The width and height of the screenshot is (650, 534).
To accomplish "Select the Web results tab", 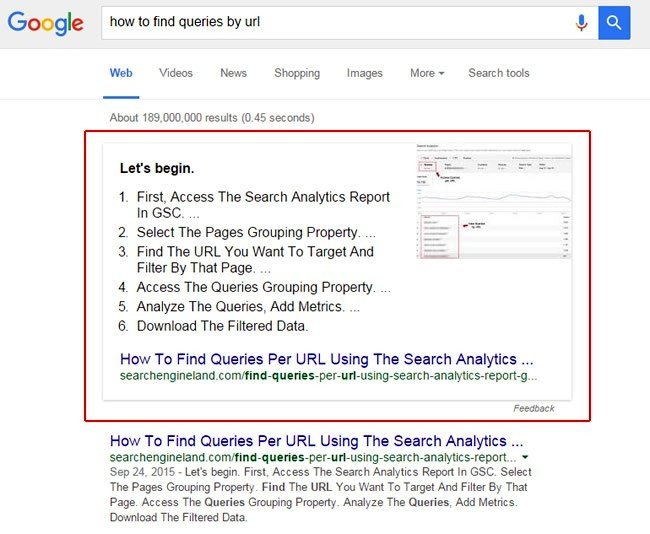I will point(121,73).
